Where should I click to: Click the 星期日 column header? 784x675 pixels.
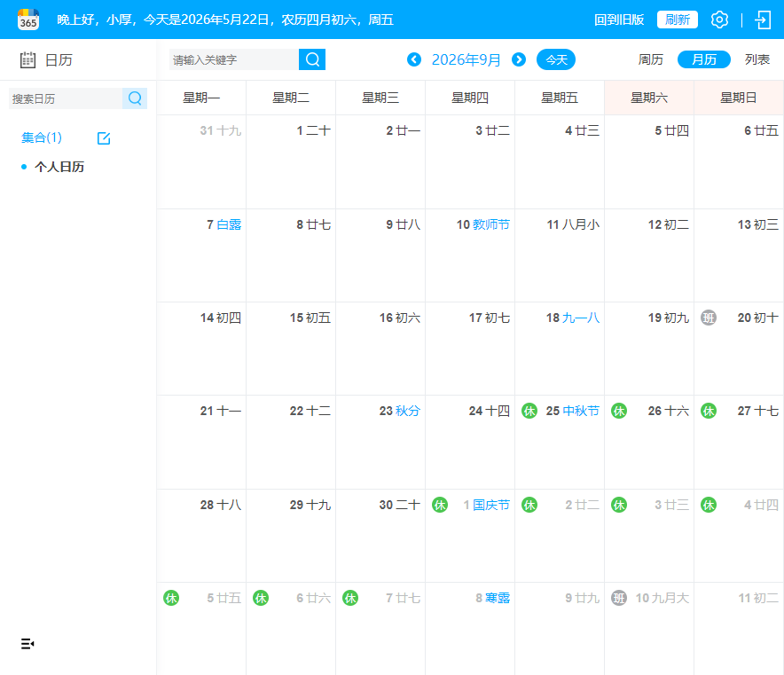(x=739, y=98)
